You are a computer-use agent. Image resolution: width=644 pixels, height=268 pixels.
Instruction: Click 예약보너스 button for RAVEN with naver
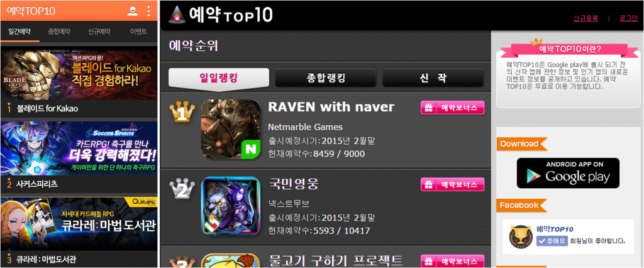(x=453, y=108)
